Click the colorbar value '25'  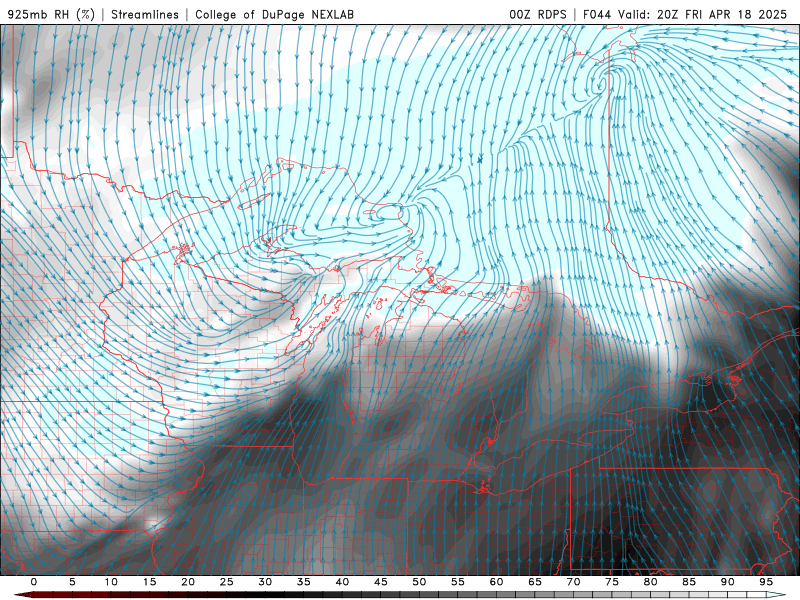tap(227, 582)
